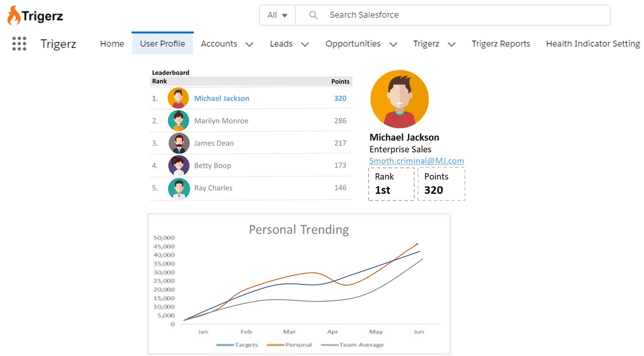644x356 pixels.
Task: Select Marilyn Monroe in the leaderboard
Action: point(221,121)
